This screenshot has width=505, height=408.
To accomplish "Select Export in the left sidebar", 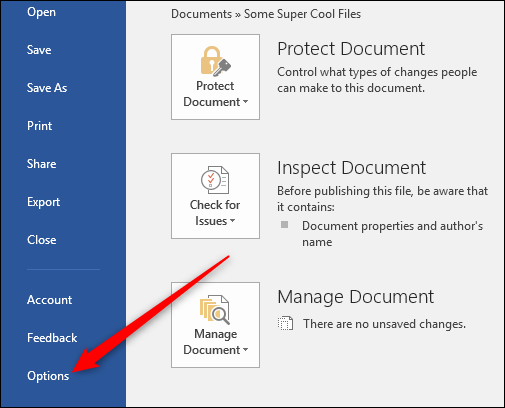I will tap(44, 202).
